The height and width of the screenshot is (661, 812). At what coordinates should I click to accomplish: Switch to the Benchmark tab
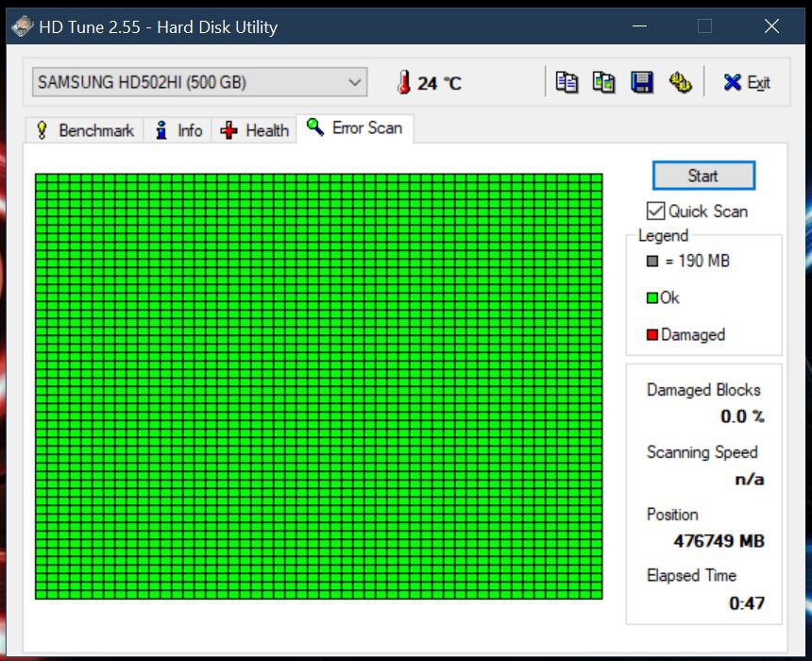84,130
